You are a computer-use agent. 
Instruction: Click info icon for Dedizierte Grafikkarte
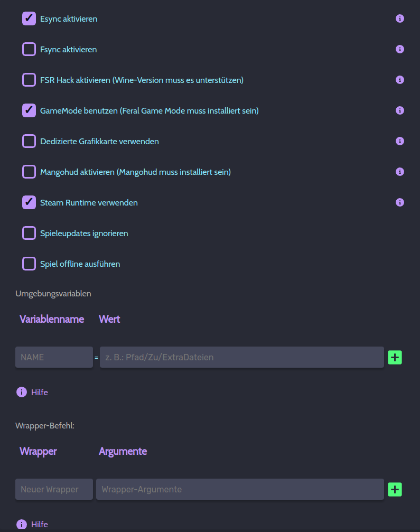pyautogui.click(x=400, y=142)
